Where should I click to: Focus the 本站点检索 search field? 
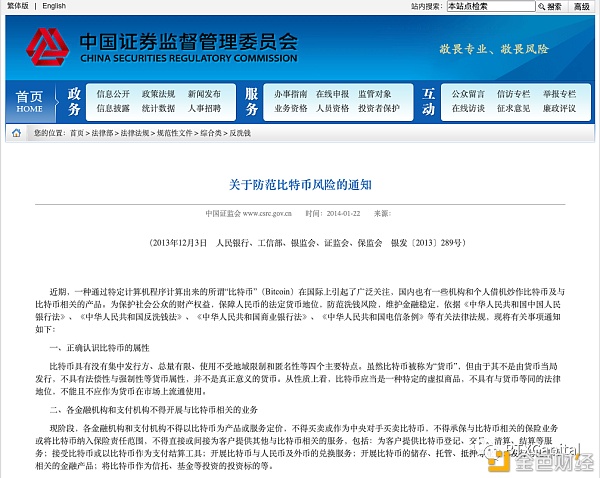[x=491, y=6]
